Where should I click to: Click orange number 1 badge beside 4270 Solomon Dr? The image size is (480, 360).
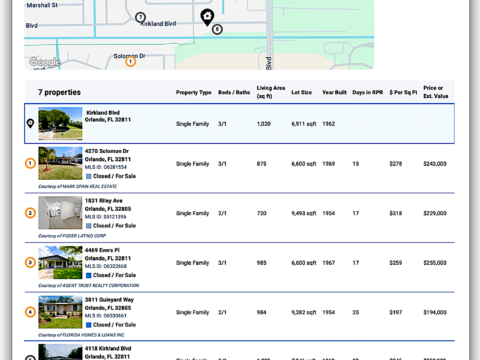pyautogui.click(x=30, y=163)
